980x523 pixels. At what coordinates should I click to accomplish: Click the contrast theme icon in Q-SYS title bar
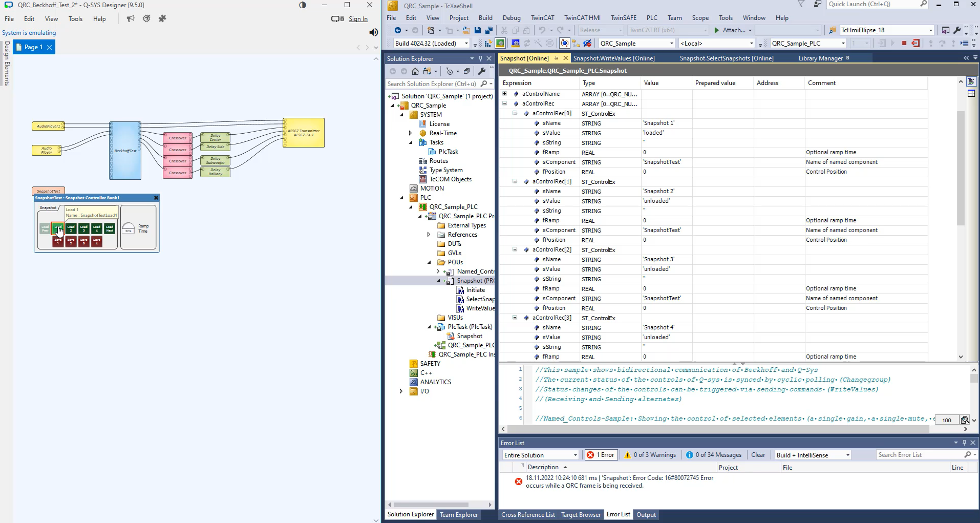303,5
